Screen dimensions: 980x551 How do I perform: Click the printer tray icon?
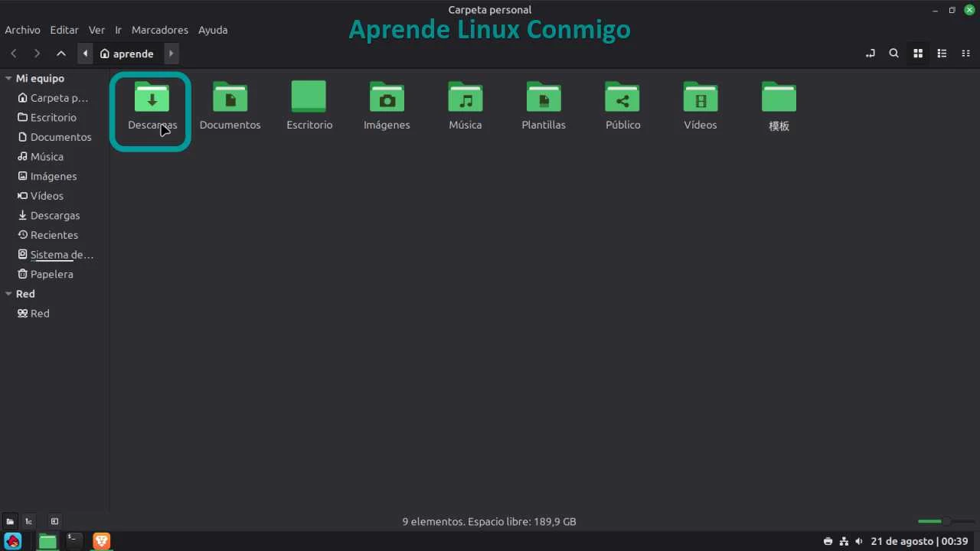828,541
